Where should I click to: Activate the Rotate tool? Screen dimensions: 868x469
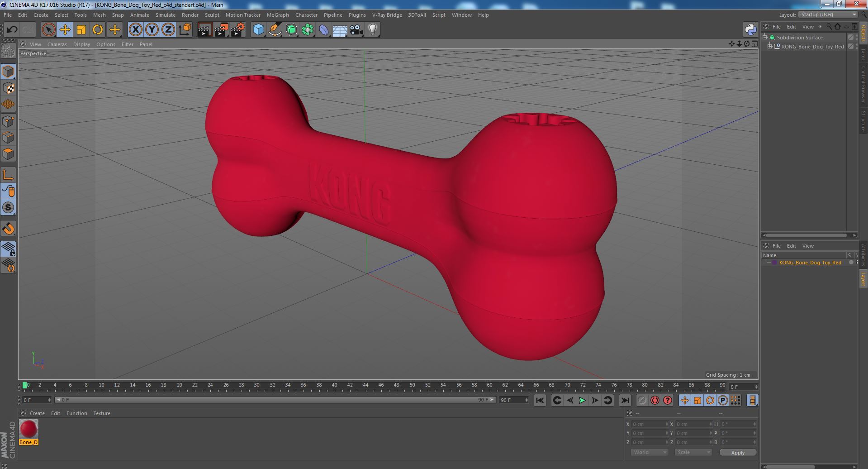[98, 30]
